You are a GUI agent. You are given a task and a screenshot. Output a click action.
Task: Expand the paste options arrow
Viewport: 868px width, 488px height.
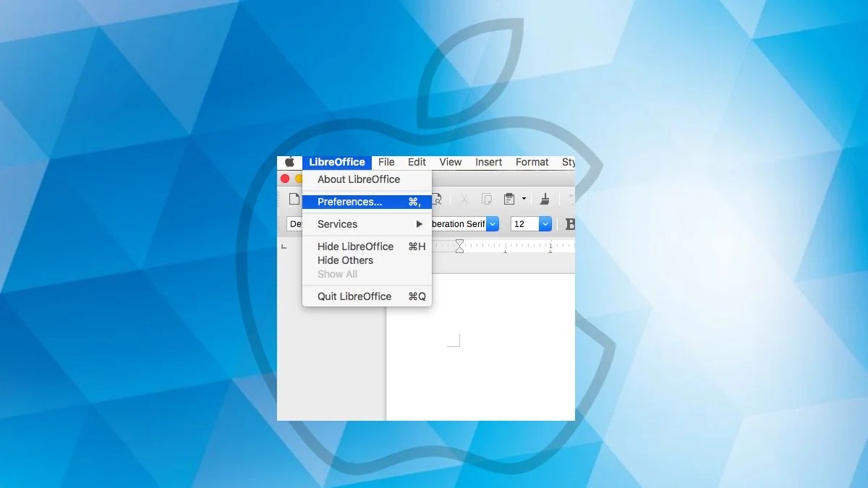coord(524,200)
